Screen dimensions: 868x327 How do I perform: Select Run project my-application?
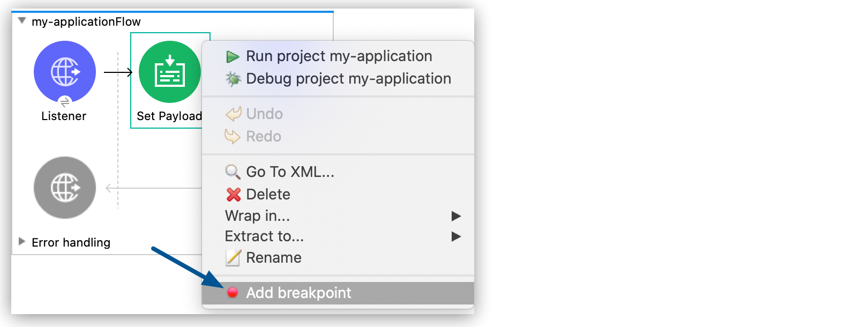point(339,56)
